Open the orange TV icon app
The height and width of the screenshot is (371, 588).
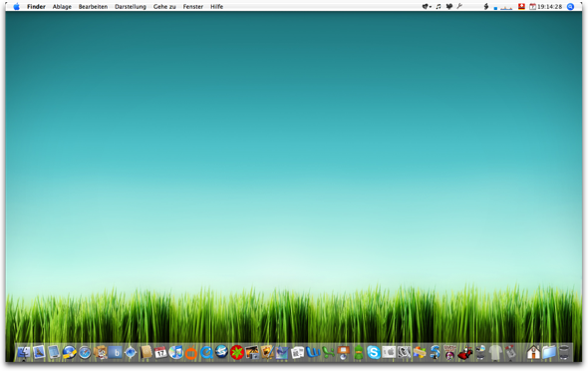191,353
